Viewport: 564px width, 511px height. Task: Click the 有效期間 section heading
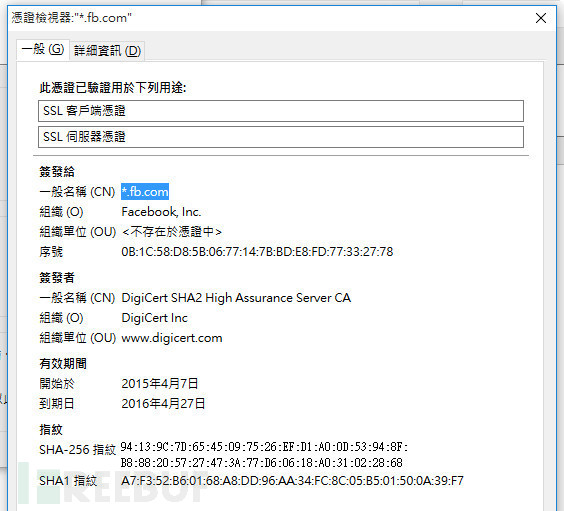[x=63, y=364]
